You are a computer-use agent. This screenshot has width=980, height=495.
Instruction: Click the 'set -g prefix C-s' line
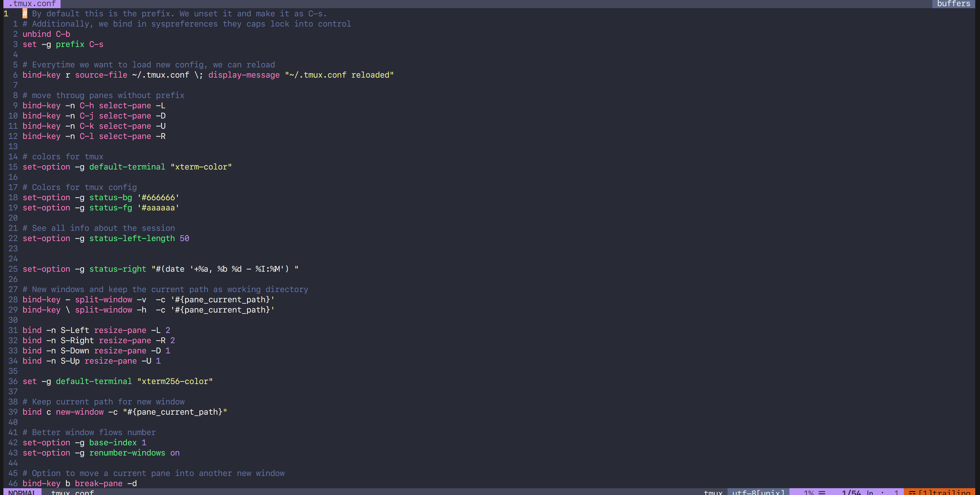click(63, 45)
